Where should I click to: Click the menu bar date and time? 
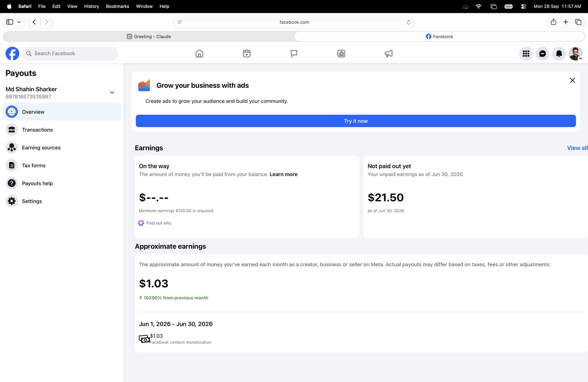(557, 6)
